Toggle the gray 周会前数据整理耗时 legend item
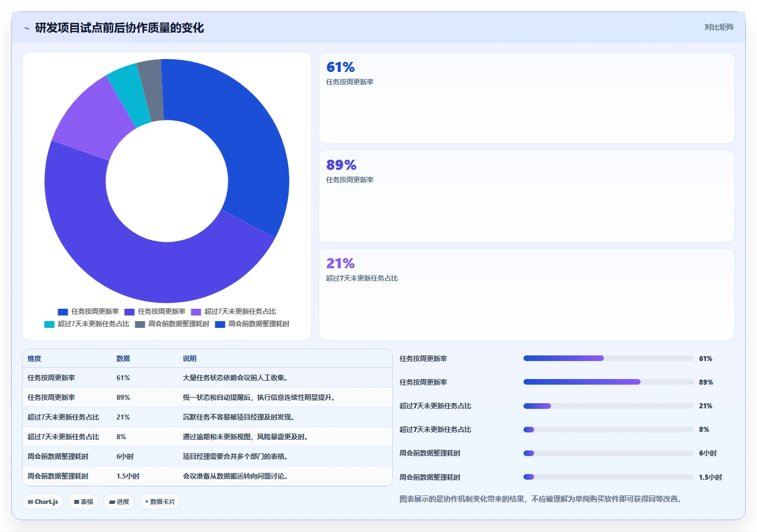 tap(172, 324)
